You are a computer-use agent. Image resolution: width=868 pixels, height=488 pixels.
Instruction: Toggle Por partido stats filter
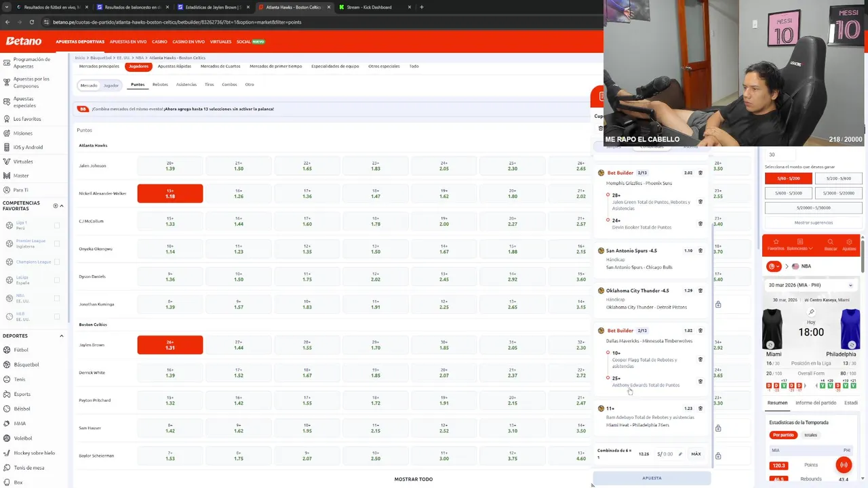point(783,435)
